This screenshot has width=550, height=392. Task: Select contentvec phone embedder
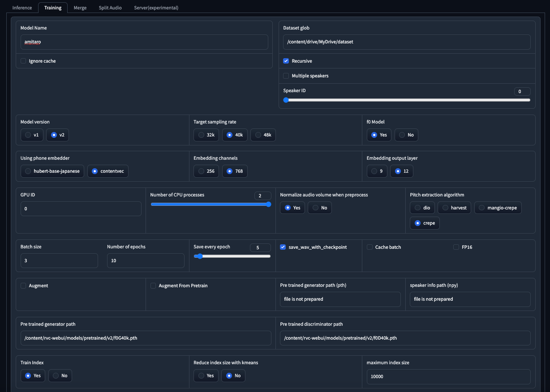107,171
